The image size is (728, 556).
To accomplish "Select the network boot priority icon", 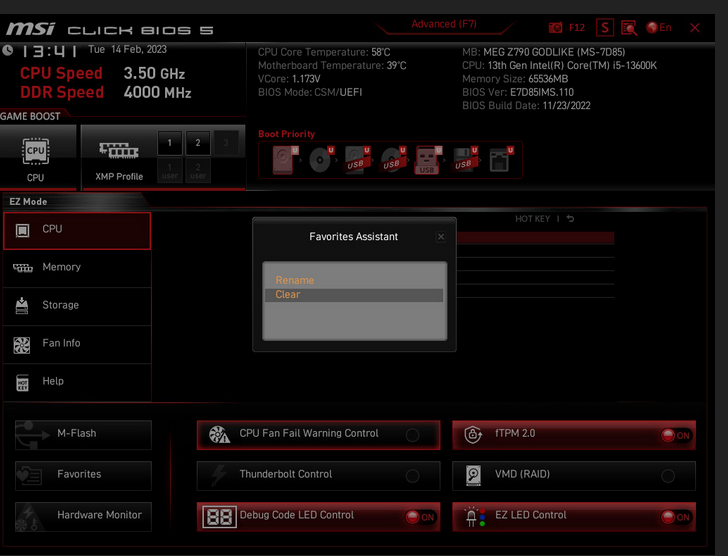I will [500, 160].
